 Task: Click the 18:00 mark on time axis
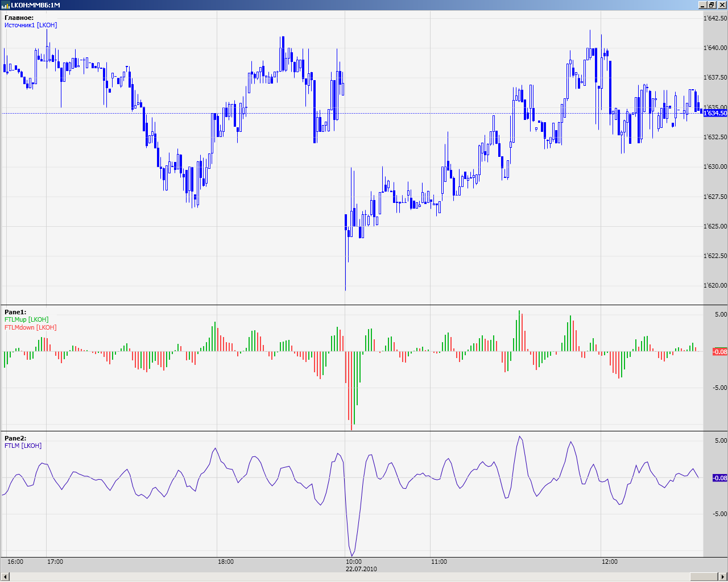tap(225, 562)
